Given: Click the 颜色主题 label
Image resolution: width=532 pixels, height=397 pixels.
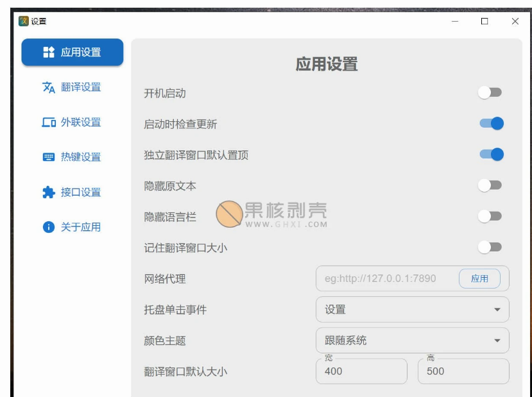Looking at the screenshot, I should [x=165, y=341].
